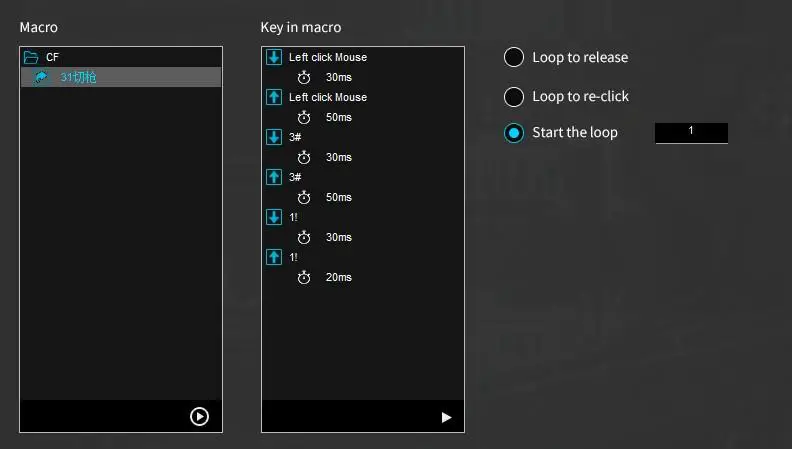Expand the CF macro folder
This screenshot has height=449, width=792.
(x=52, y=58)
